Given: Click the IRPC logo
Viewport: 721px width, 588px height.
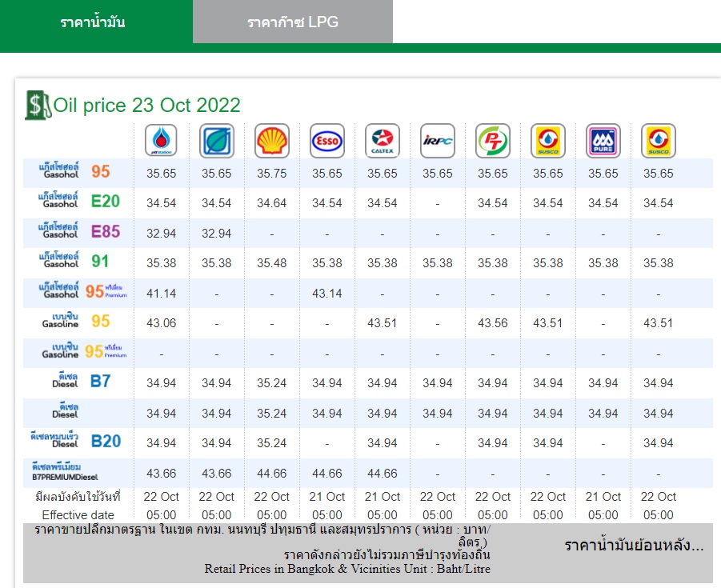Looking at the screenshot, I should [x=437, y=140].
